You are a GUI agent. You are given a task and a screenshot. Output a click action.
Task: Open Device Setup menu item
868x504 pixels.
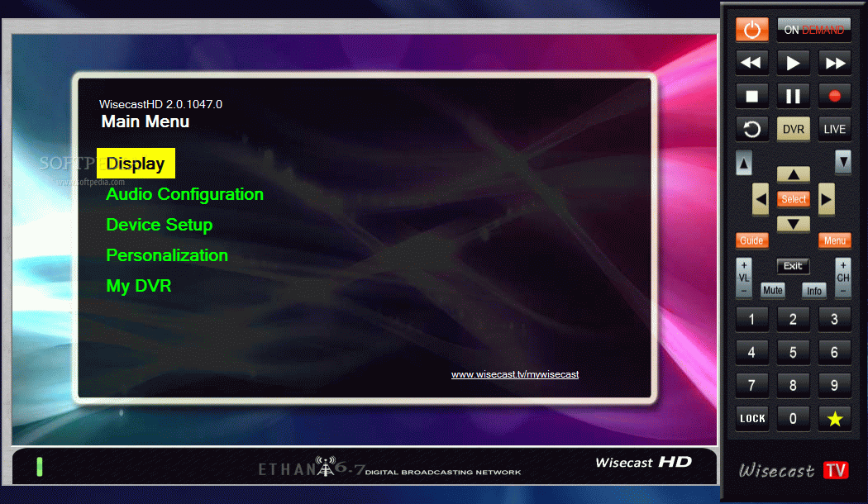pos(160,225)
